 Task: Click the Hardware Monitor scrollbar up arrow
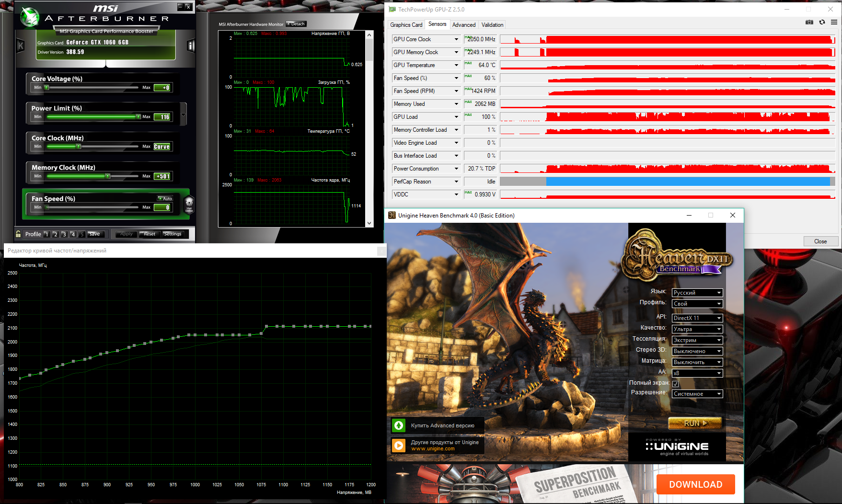click(x=369, y=34)
